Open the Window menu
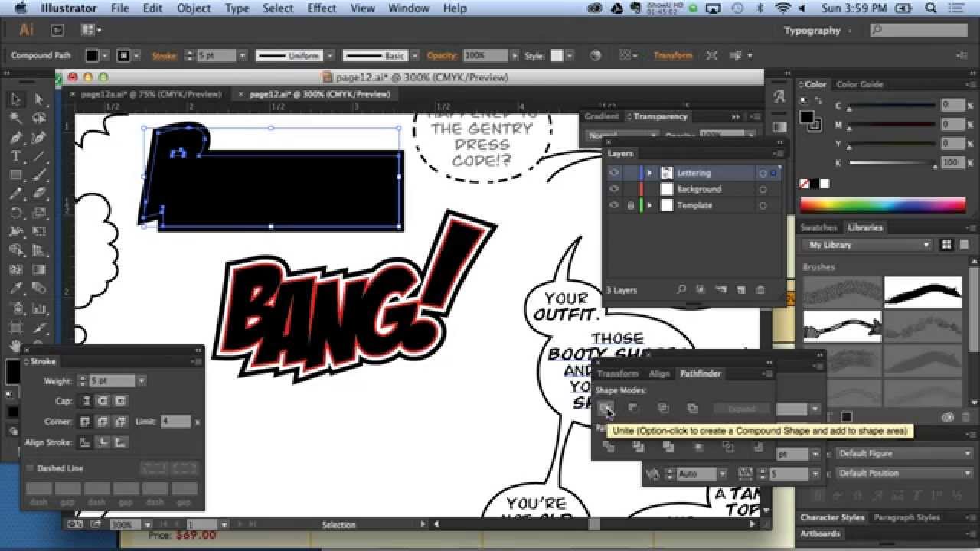The image size is (980, 551). click(408, 8)
